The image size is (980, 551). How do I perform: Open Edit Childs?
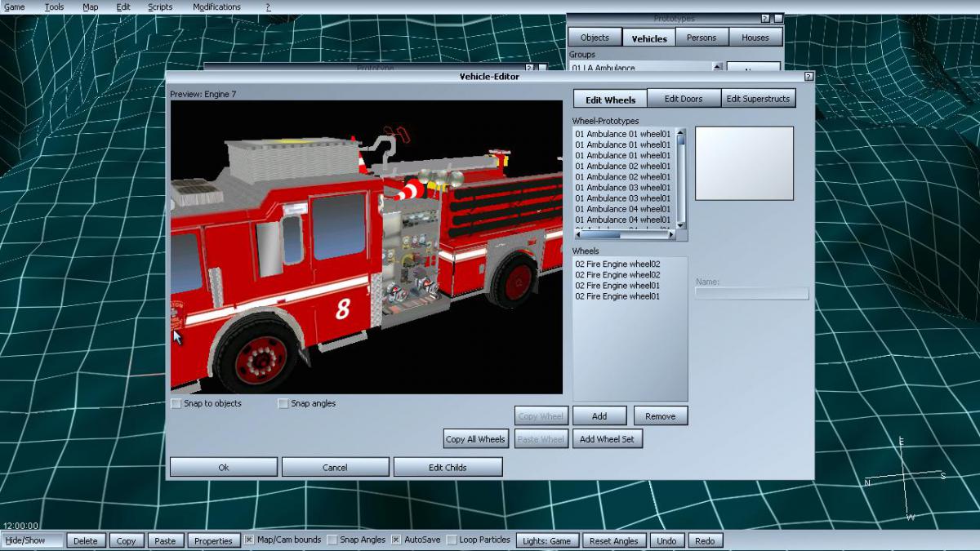coord(448,467)
